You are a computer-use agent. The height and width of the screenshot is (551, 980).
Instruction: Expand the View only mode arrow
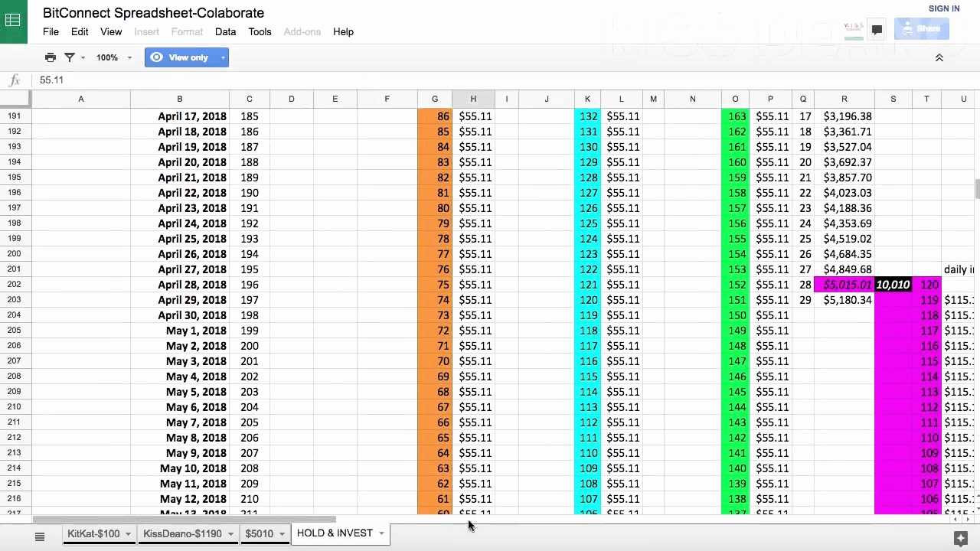point(223,57)
